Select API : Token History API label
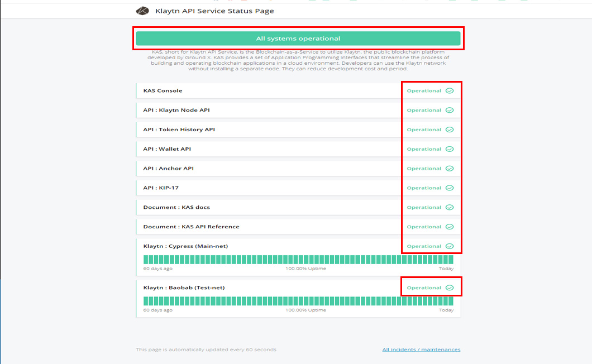This screenshot has height=364, width=592. 179,130
